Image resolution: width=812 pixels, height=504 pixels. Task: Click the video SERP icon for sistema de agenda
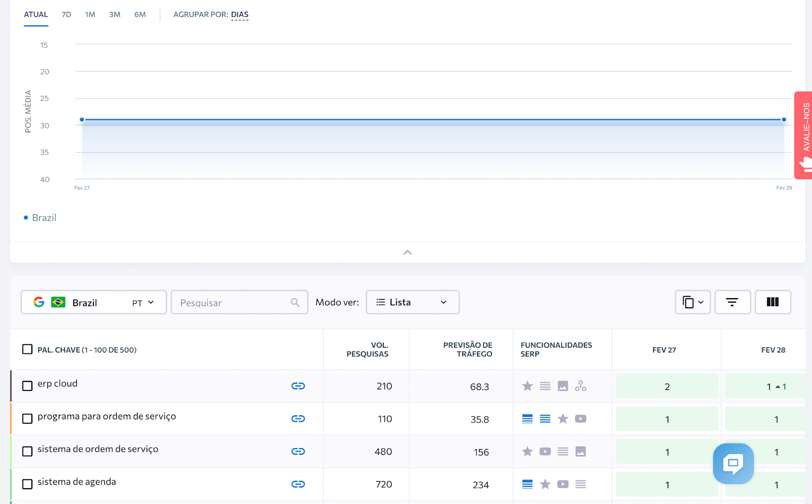click(x=563, y=484)
